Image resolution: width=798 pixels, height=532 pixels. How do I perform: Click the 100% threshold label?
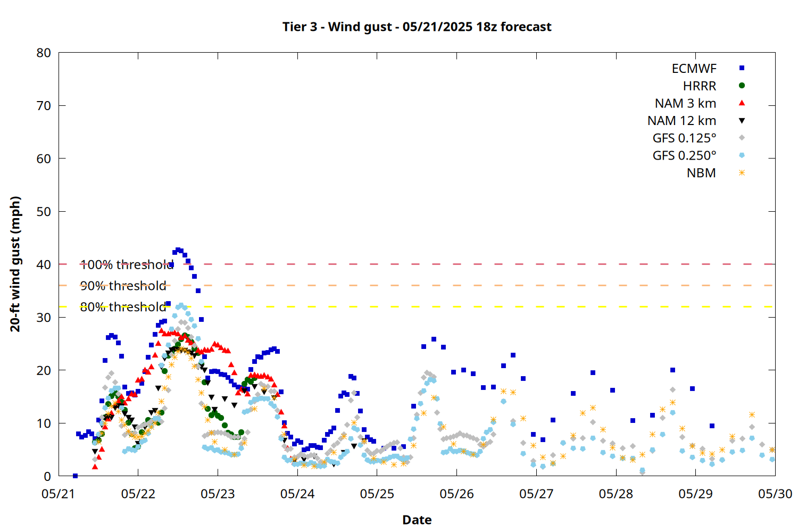pyautogui.click(x=127, y=264)
